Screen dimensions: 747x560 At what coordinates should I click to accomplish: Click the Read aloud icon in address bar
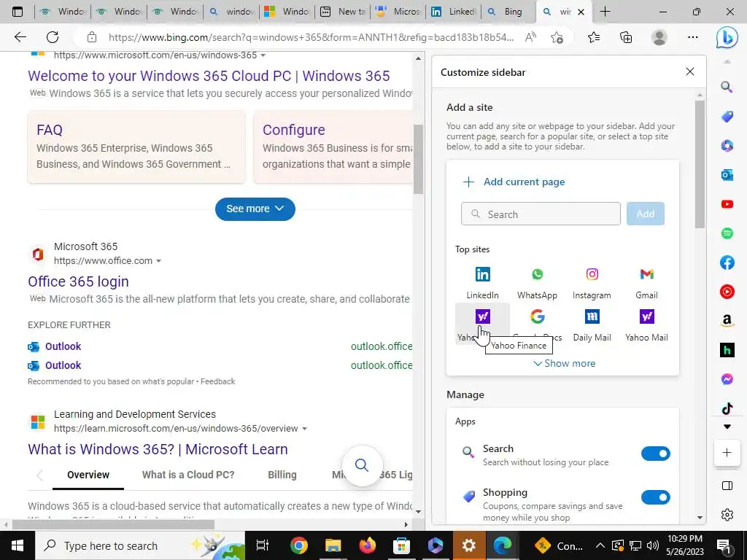[x=530, y=37]
